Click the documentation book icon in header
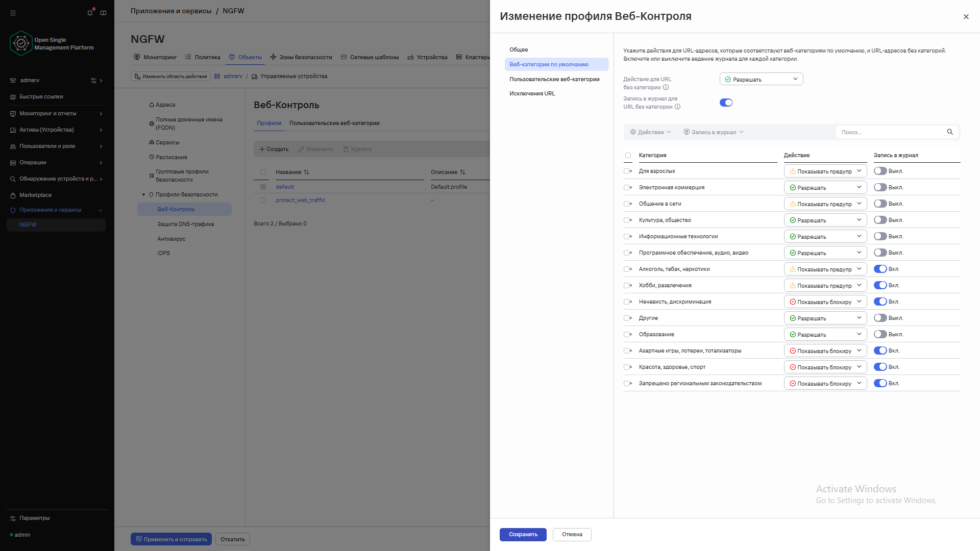980x551 pixels. coord(104,13)
